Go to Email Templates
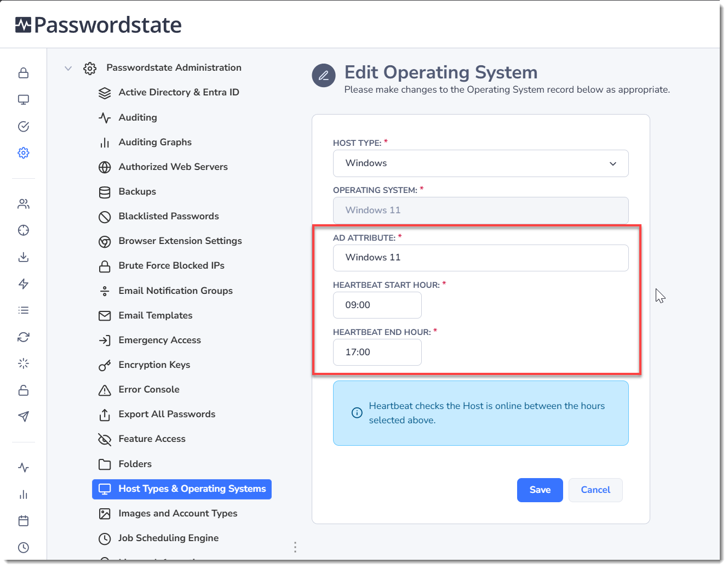The width and height of the screenshot is (728, 568). tap(156, 315)
